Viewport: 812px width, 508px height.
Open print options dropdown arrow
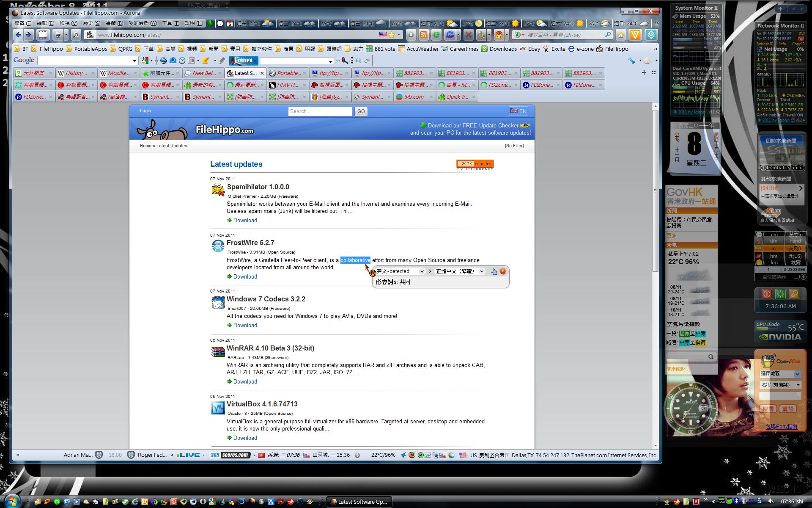(x=66, y=35)
